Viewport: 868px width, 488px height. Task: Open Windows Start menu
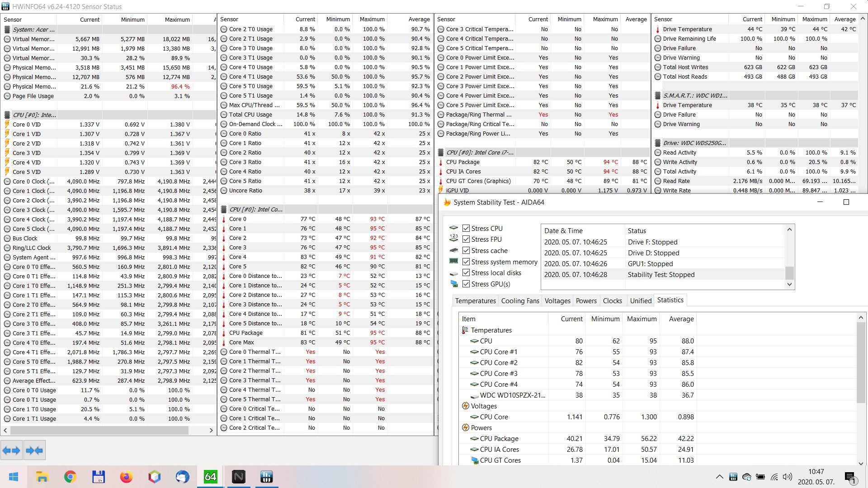pyautogui.click(x=14, y=477)
